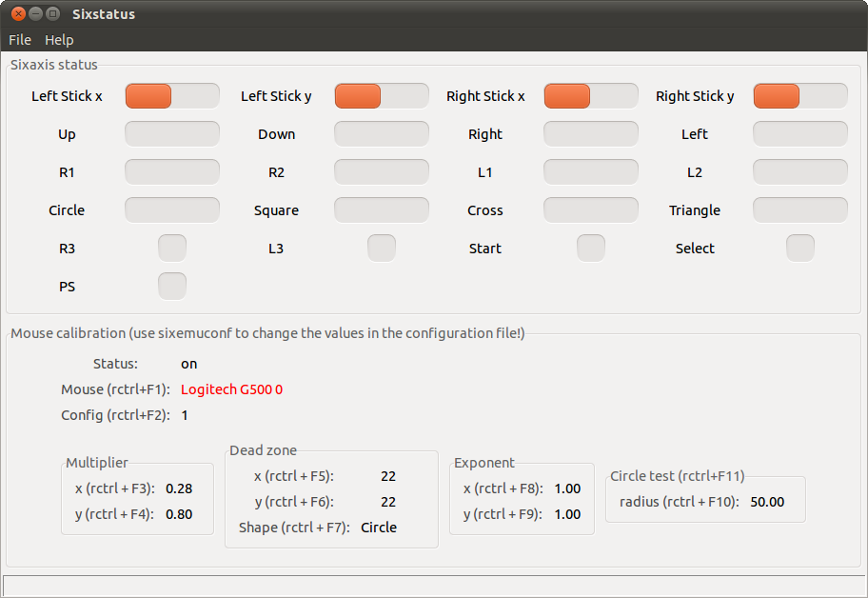Toggle the Start indicator box

pyautogui.click(x=591, y=249)
